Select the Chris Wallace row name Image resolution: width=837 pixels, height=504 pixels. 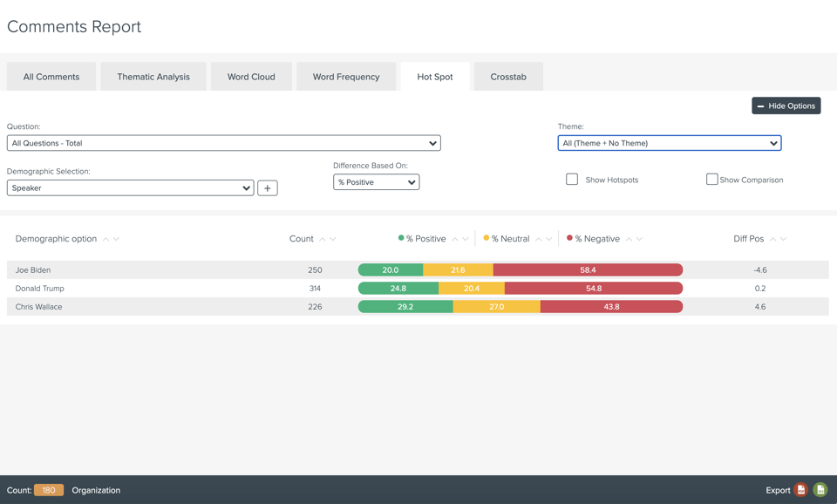(x=38, y=306)
